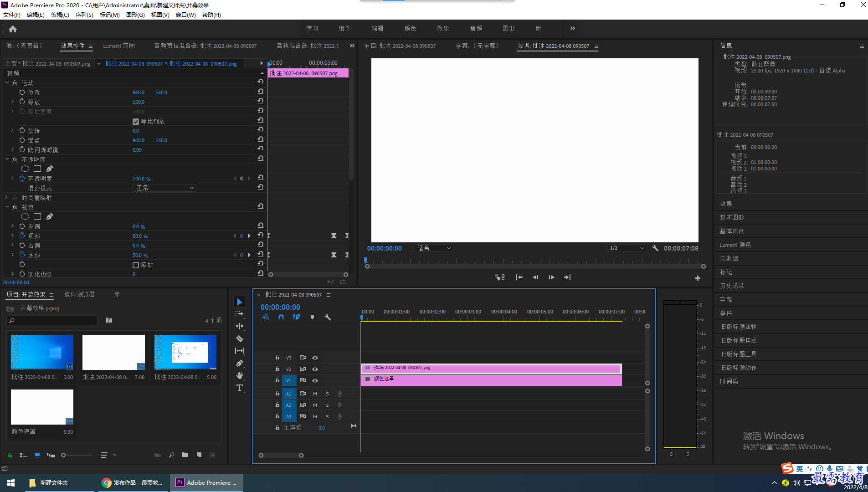Toggle V3 track output eye
This screenshot has height=492, width=868.
(x=315, y=358)
